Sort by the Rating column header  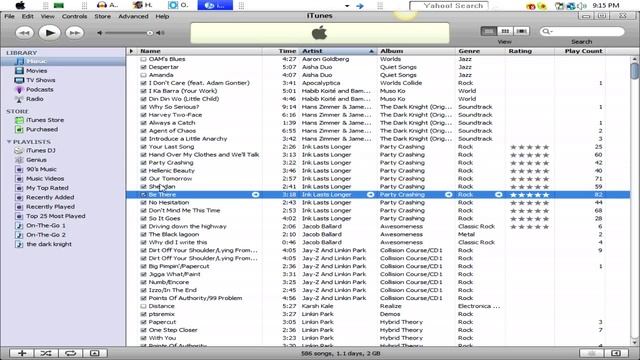click(x=530, y=51)
